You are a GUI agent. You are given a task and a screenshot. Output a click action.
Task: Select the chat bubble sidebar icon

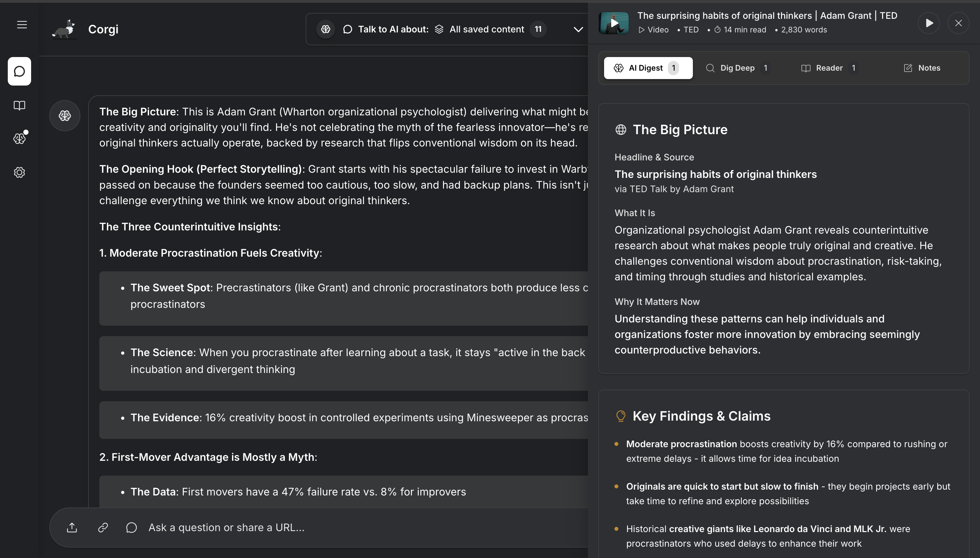[19, 71]
